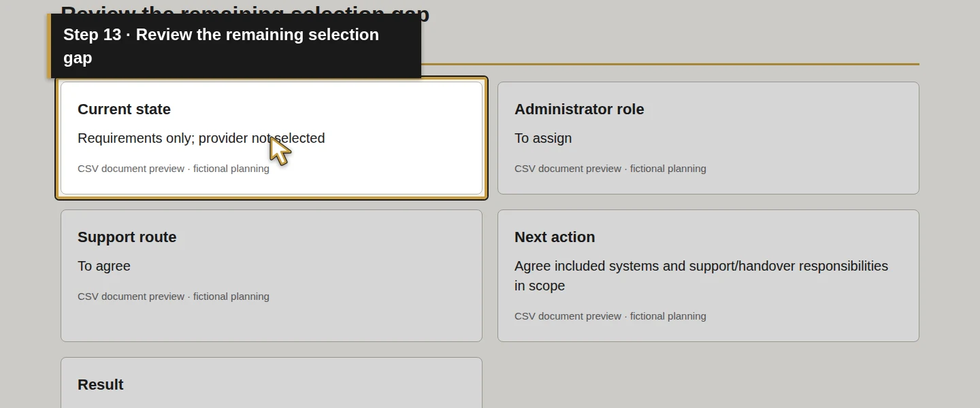Click CSV preview caption in Support route card

[174, 296]
